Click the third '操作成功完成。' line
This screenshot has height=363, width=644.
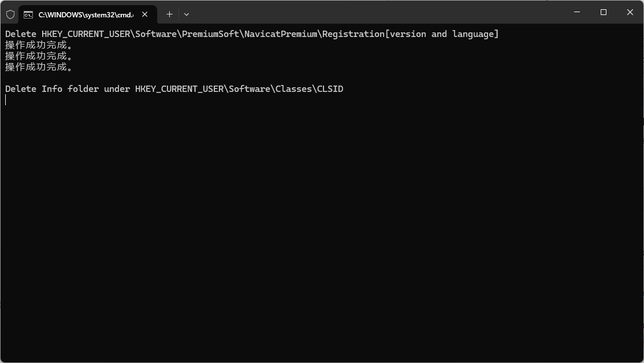(39, 67)
